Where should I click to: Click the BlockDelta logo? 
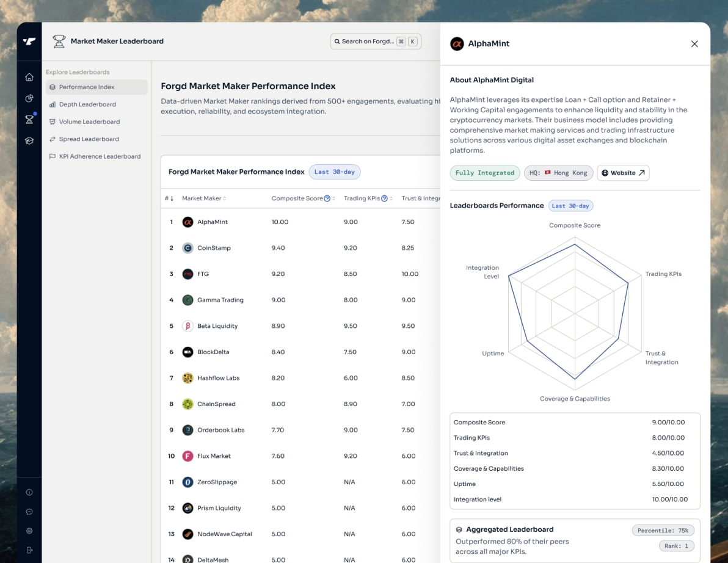(187, 352)
